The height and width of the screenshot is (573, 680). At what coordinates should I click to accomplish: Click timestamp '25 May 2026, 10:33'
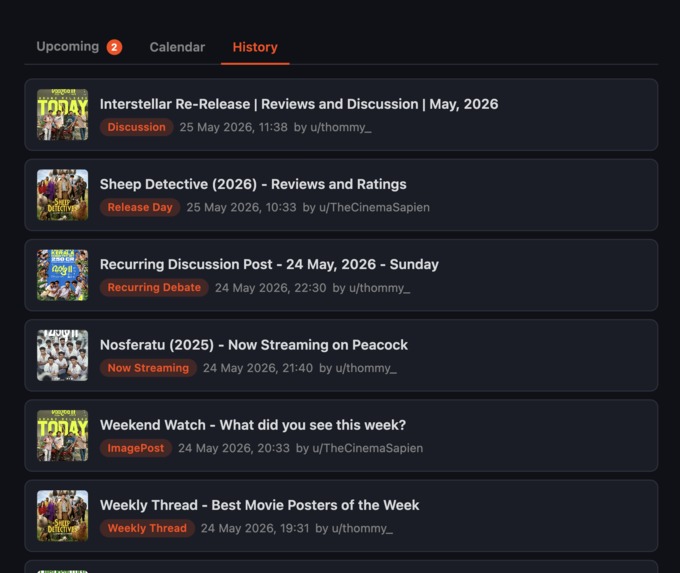pos(241,207)
